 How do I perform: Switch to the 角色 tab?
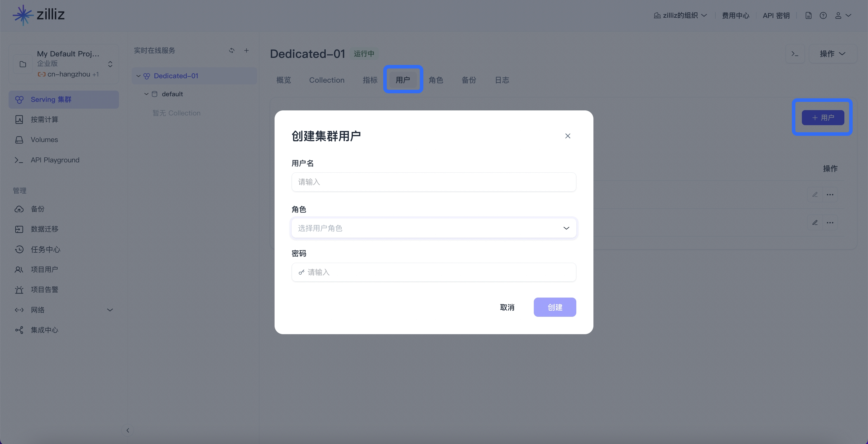tap(436, 80)
